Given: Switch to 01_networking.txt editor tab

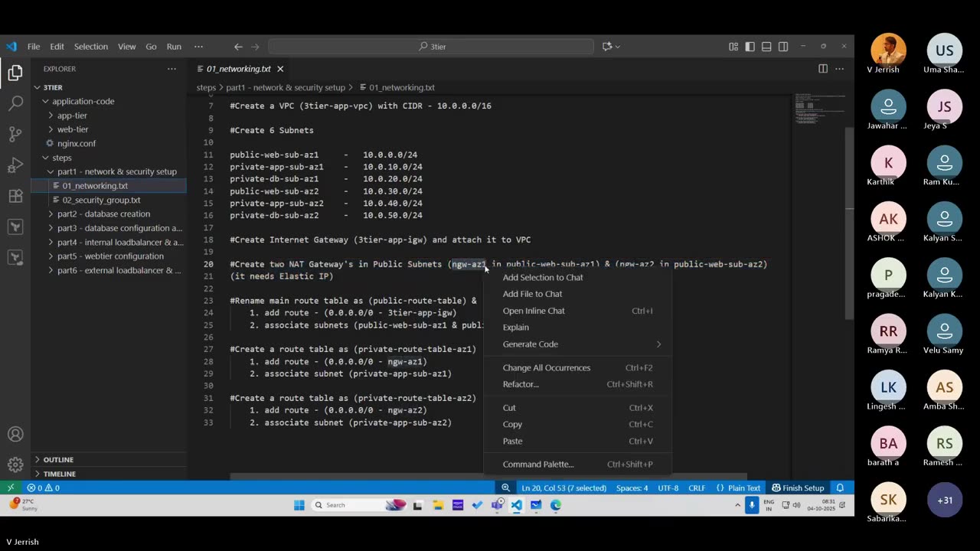Looking at the screenshot, I should [x=239, y=69].
